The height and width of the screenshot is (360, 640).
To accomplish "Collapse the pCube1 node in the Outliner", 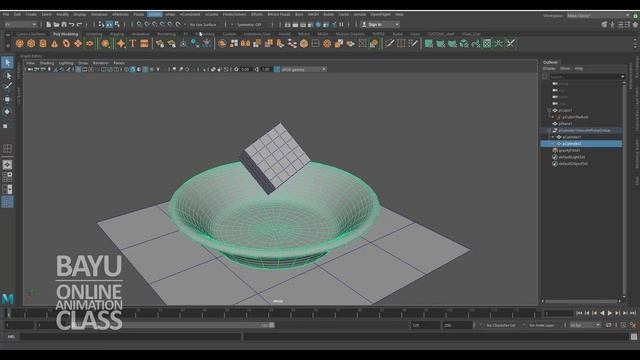I will click(x=549, y=110).
